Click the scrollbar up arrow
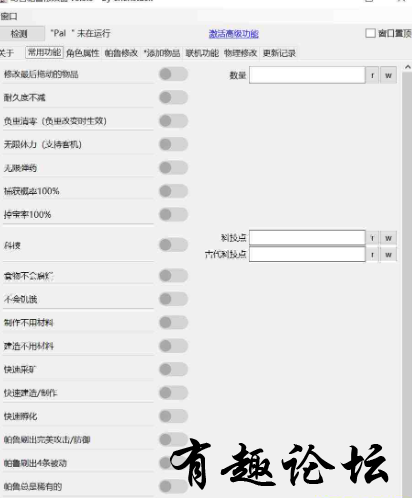Image resolution: width=412 pixels, height=498 pixels. click(407, 67)
